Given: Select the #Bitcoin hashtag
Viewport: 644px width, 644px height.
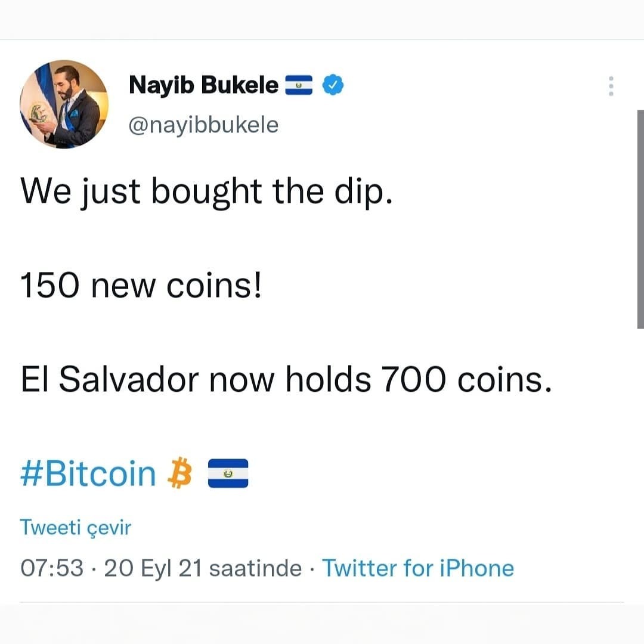Looking at the screenshot, I should [88, 473].
